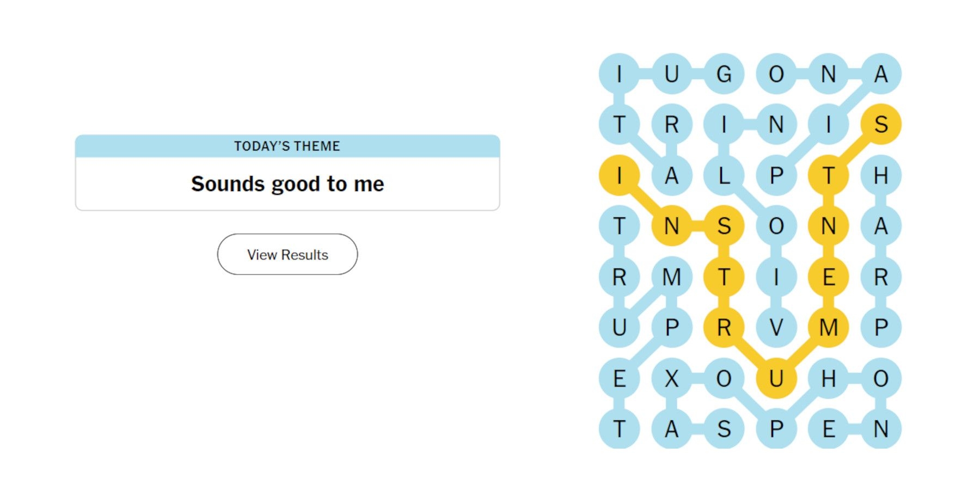Select the letter X tile
The image size is (980, 490).
coord(671,378)
